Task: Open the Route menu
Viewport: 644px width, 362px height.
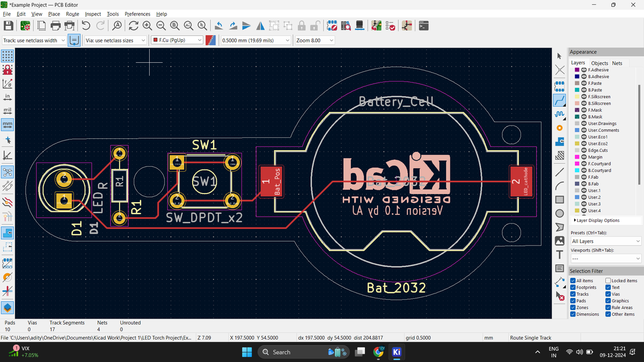Action: pos(72,14)
